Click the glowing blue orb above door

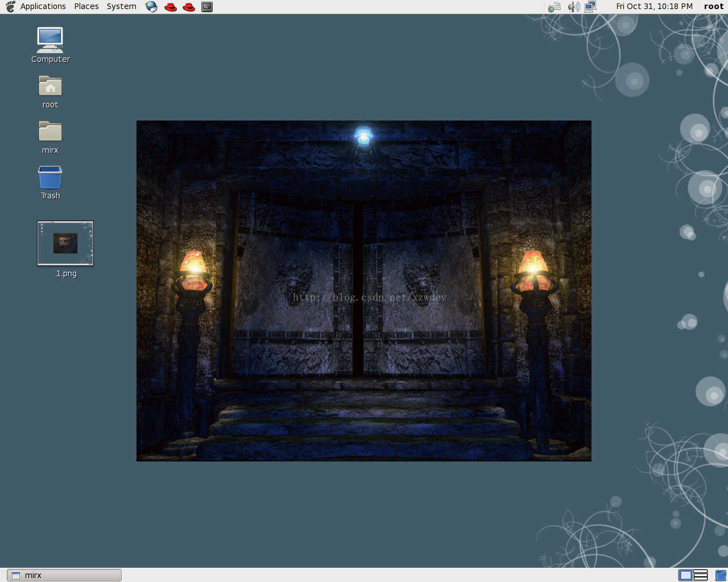363,136
